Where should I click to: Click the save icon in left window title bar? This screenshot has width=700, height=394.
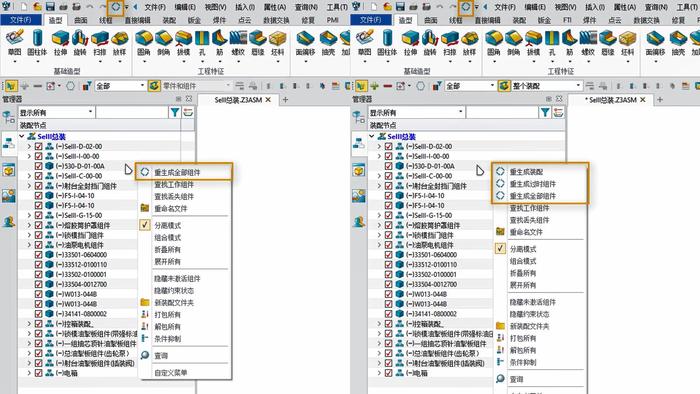click(x=50, y=7)
